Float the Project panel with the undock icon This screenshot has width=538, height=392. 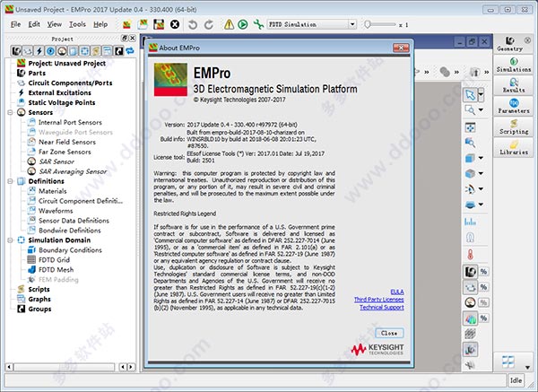(x=125, y=39)
